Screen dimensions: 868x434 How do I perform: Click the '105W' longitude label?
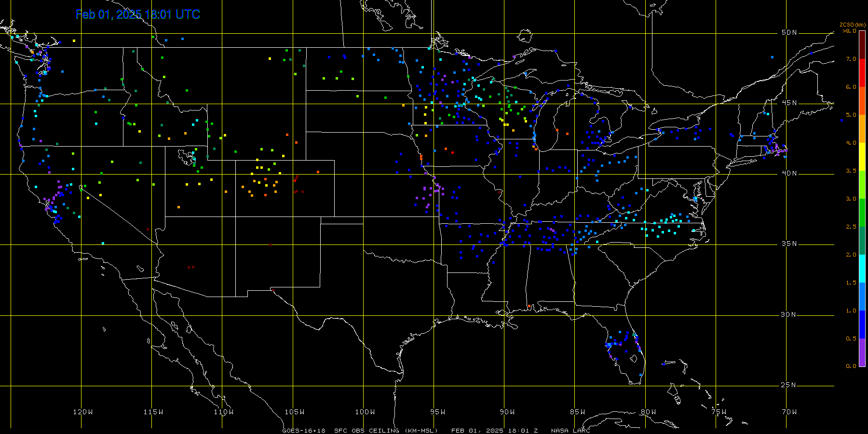click(295, 412)
